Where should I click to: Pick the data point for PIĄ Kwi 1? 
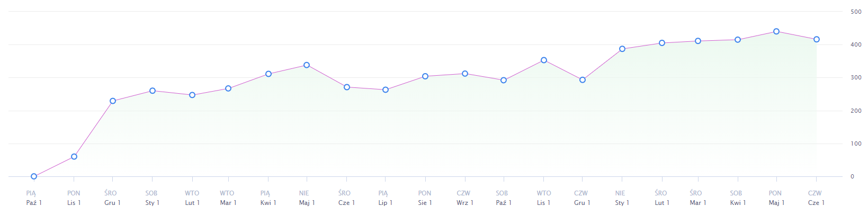point(269,74)
